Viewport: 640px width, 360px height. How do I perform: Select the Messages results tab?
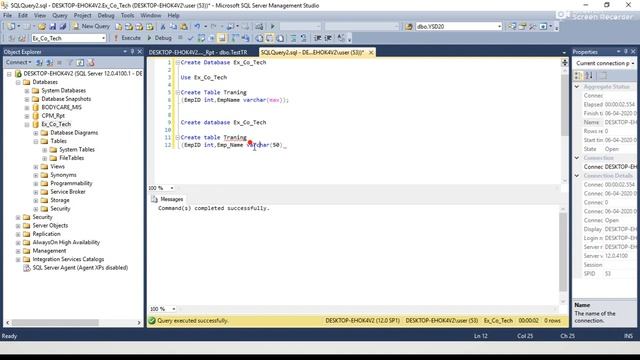coord(167,199)
